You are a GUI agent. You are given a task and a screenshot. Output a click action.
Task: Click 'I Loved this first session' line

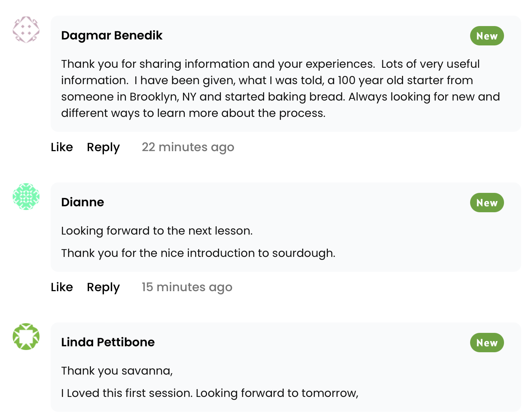pyautogui.click(x=209, y=393)
